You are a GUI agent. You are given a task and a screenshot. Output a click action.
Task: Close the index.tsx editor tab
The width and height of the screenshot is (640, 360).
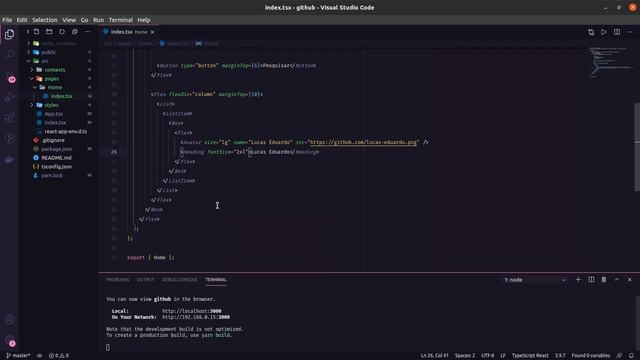(x=153, y=32)
